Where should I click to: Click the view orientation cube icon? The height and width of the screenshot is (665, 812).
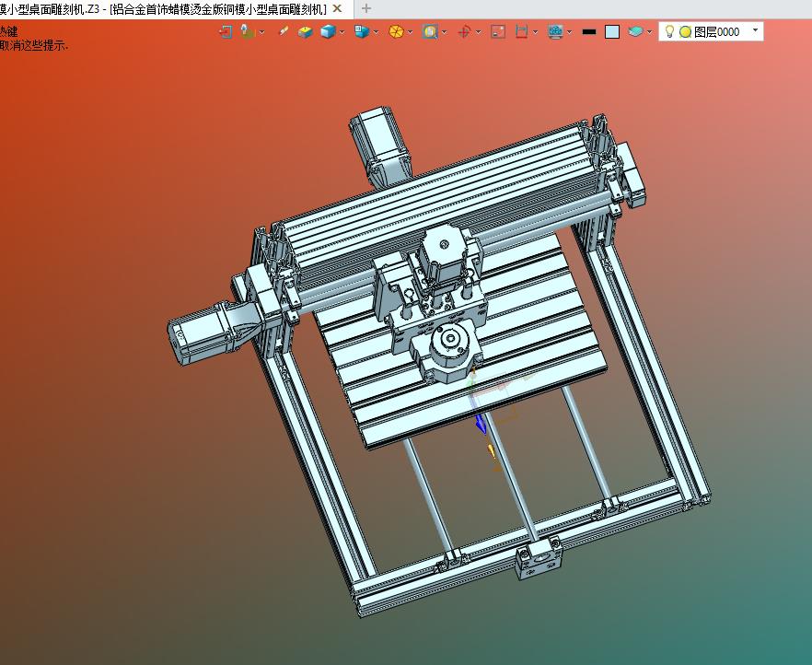click(x=362, y=32)
